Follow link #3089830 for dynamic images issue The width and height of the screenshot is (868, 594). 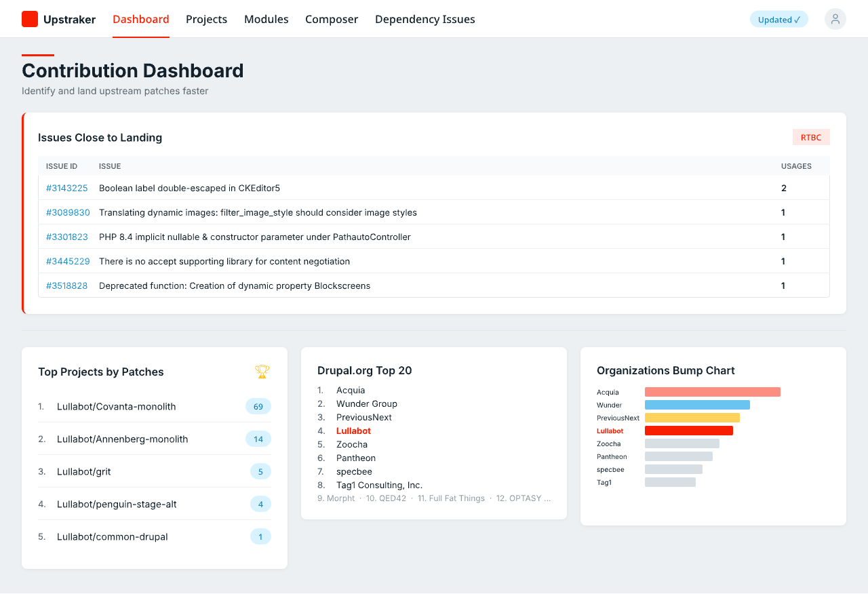coord(66,212)
